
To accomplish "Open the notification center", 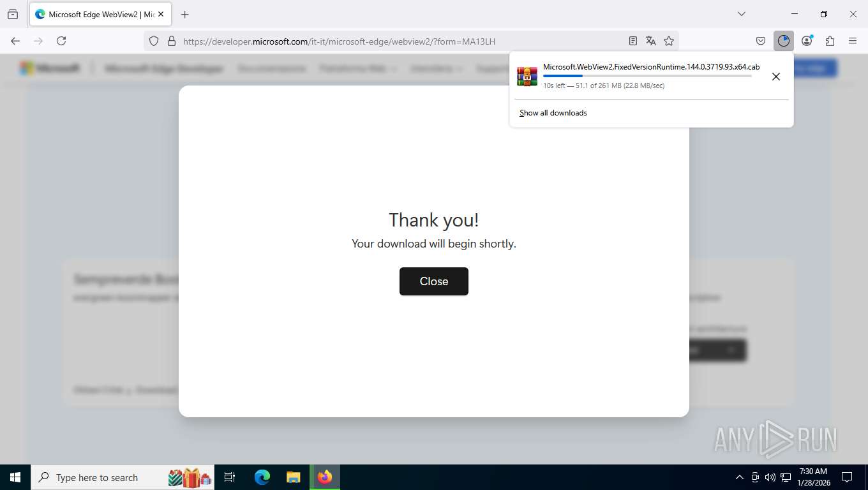I will pos(847,477).
